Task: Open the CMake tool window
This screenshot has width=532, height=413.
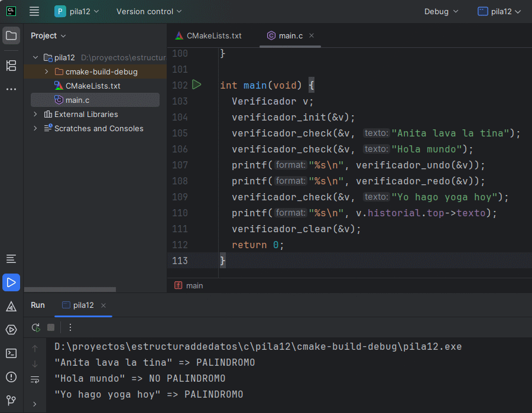Action: pyautogui.click(x=11, y=306)
